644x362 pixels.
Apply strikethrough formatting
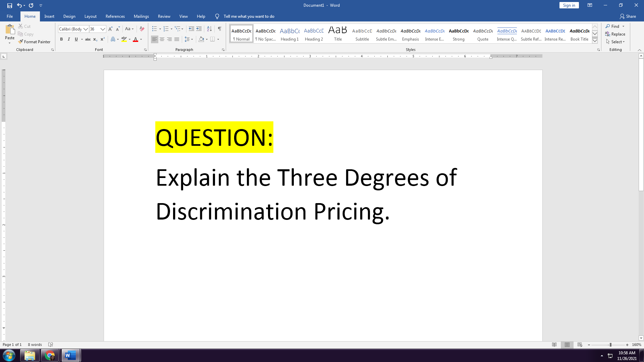coord(88,39)
